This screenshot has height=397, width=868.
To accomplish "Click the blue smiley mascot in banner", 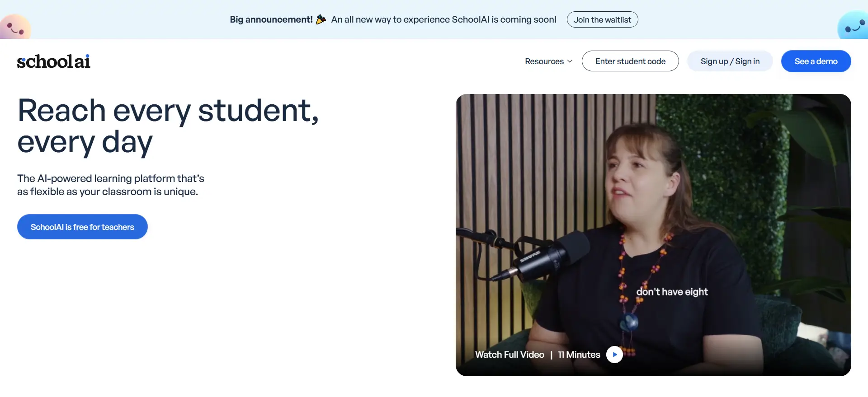I will (853, 27).
